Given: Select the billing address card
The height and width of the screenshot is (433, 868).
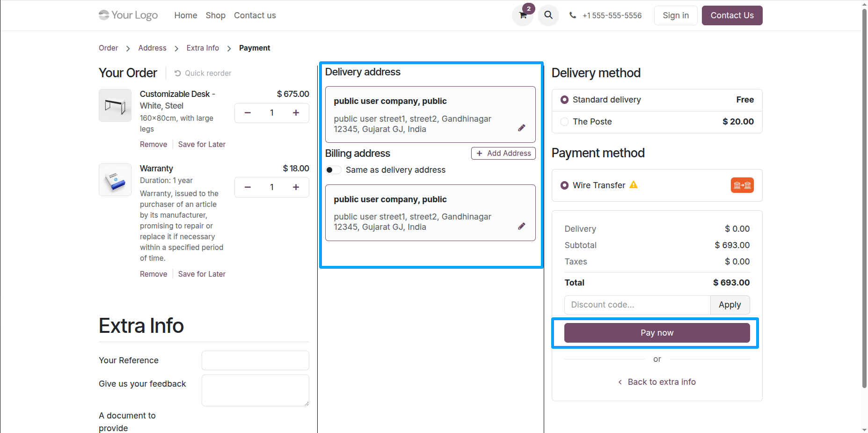Looking at the screenshot, I should pyautogui.click(x=430, y=213).
